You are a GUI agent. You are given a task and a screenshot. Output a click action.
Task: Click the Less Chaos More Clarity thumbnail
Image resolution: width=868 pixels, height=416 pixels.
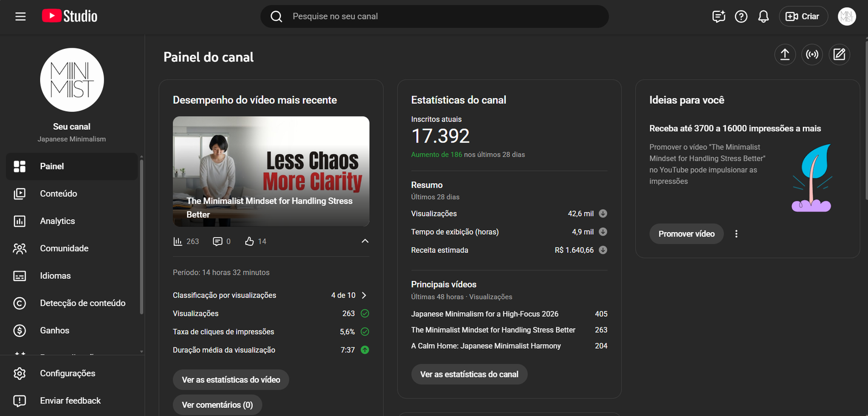pos(271,171)
